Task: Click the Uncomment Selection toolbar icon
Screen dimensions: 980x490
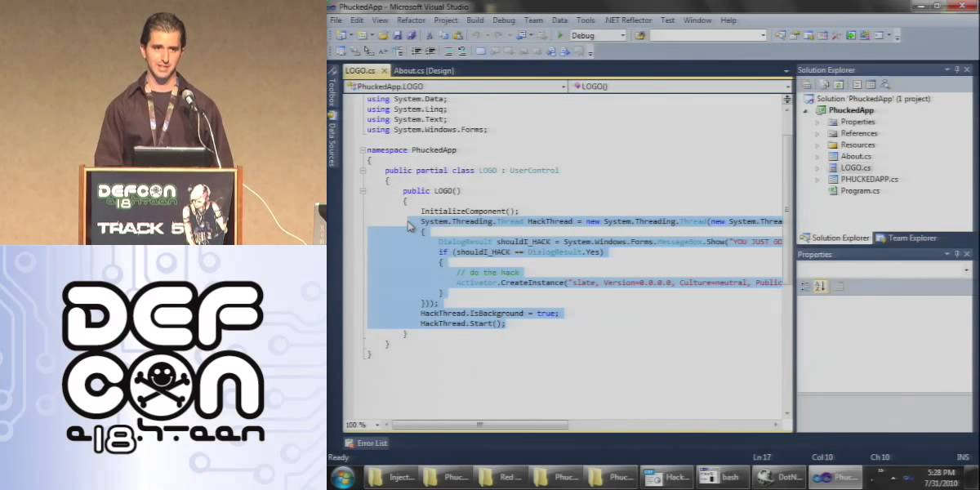Action: (462, 51)
